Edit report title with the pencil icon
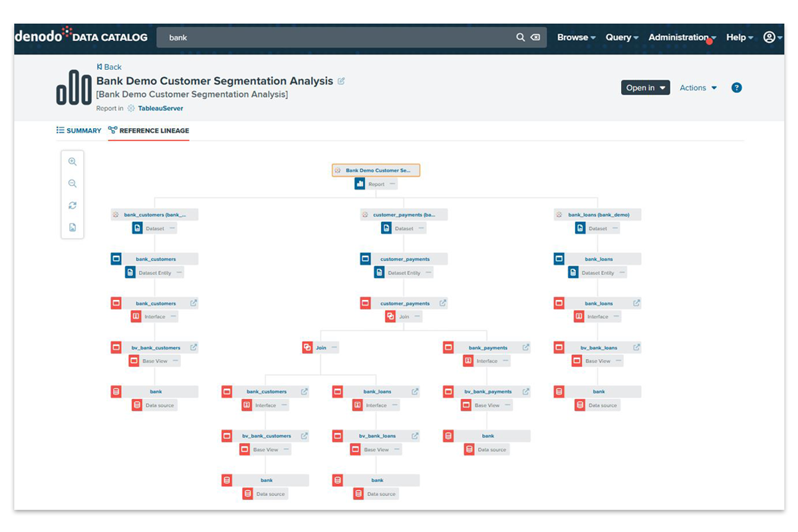The height and width of the screenshot is (532, 798). coord(341,81)
